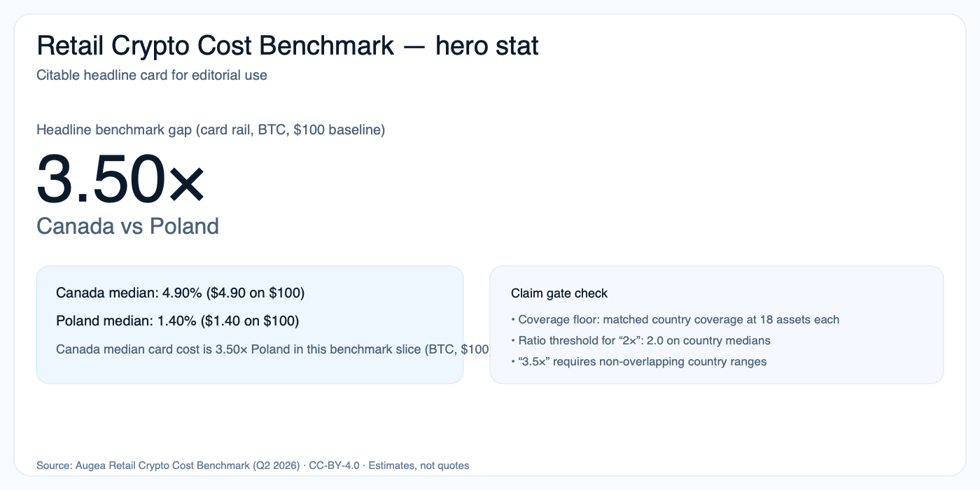Open the CC-BY-4.0 license reference
Image resolution: width=980 pixels, height=490 pixels.
pyautogui.click(x=334, y=465)
